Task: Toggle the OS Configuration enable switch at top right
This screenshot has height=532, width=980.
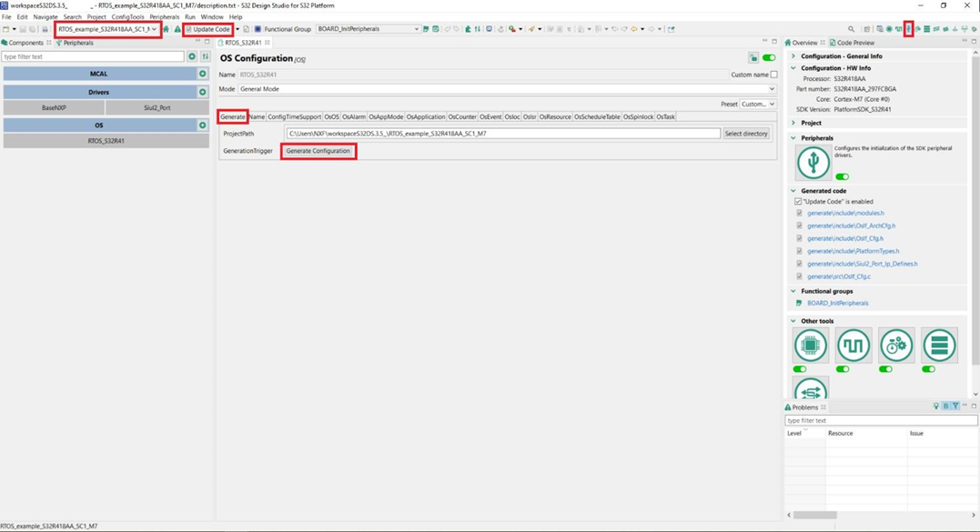Action: tap(769, 55)
